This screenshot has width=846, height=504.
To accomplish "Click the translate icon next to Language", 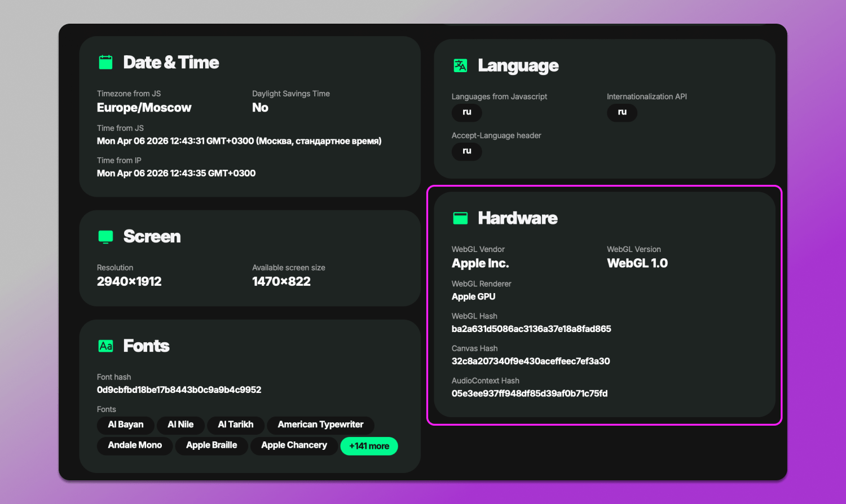I will pos(460,65).
